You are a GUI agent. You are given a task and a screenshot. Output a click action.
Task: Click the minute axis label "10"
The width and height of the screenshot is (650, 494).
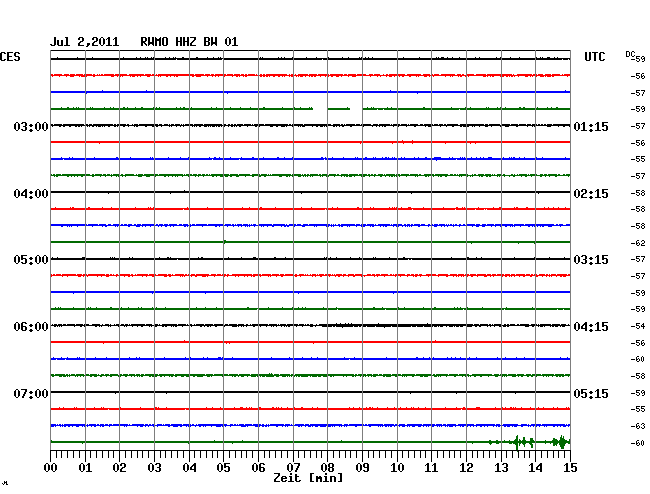397,468
